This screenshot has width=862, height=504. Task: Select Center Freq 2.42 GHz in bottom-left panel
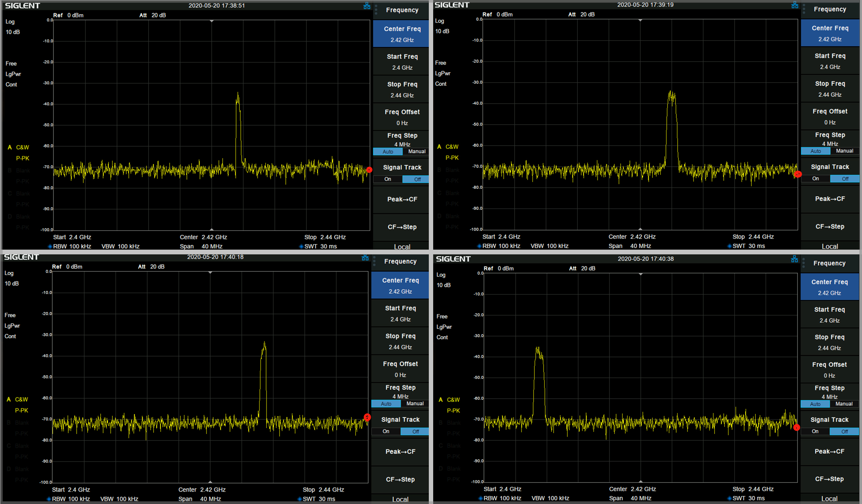tap(400, 285)
